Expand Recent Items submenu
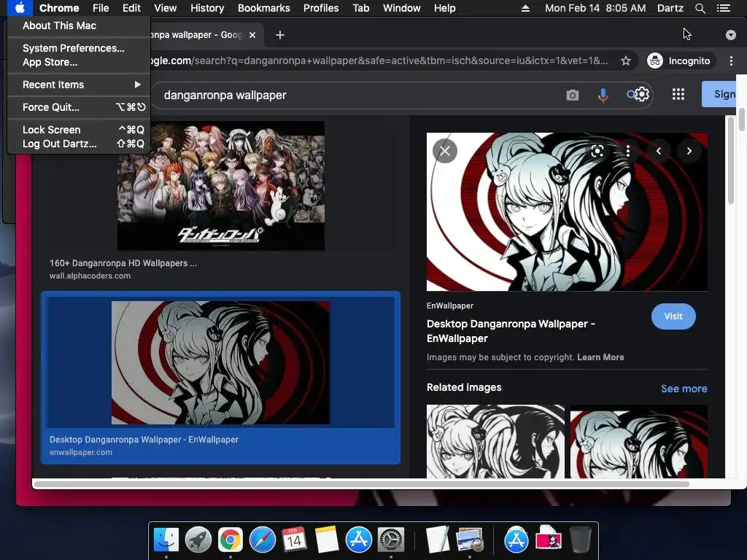Image resolution: width=747 pixels, height=560 pixels. pos(79,85)
